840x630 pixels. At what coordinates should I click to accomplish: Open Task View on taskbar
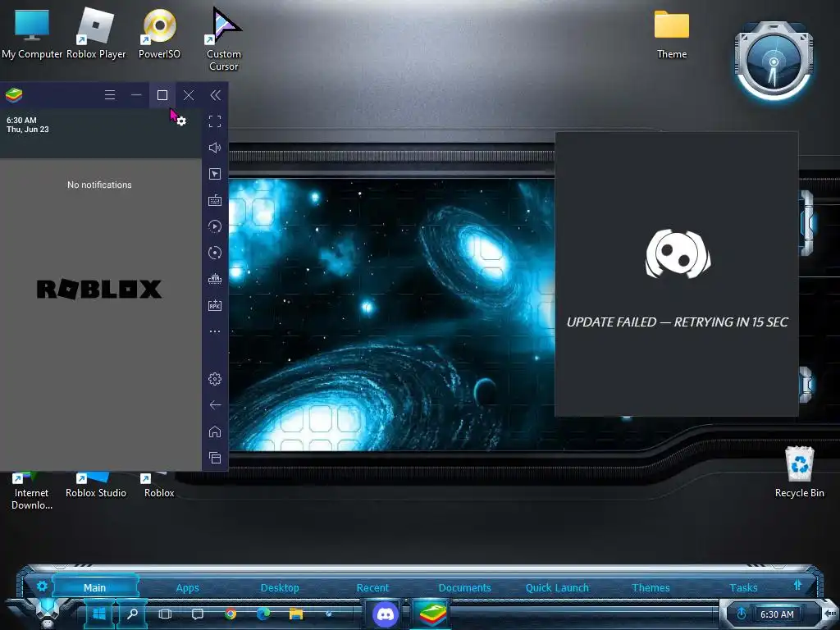[x=165, y=614]
